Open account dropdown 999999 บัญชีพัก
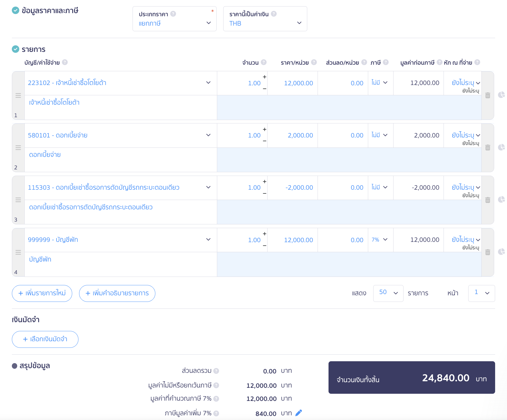Viewport: 507px width, 420px height. (x=121, y=240)
